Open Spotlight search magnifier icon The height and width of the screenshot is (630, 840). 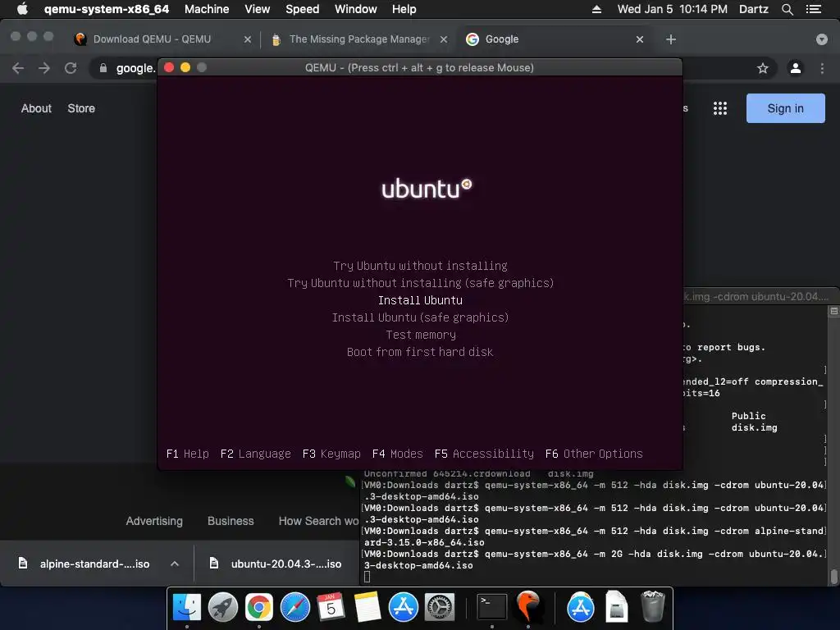point(787,9)
